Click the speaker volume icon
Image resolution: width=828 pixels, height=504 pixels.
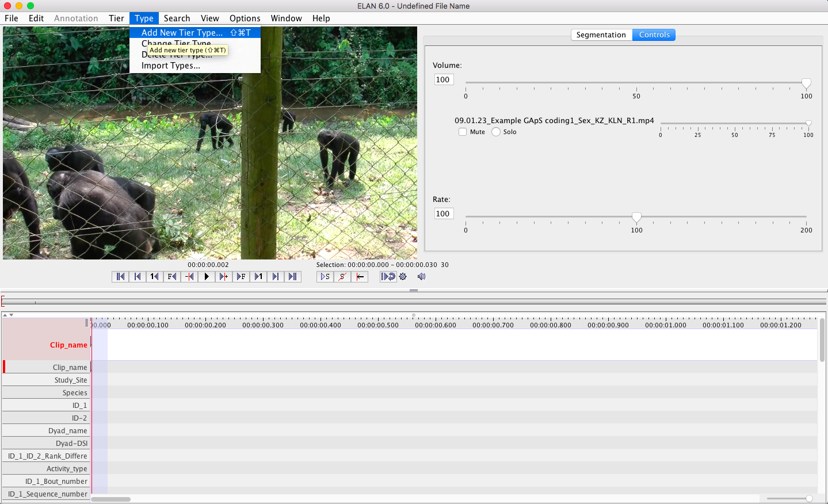pyautogui.click(x=421, y=277)
